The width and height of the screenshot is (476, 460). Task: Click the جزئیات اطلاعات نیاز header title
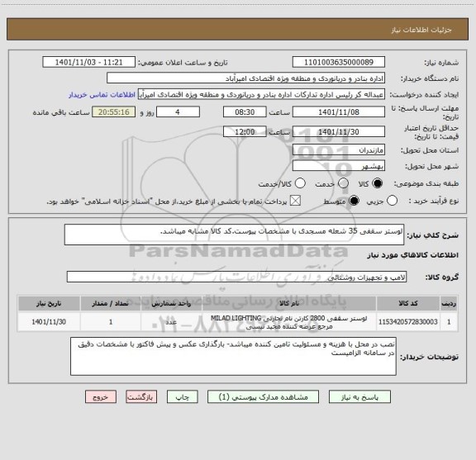[x=421, y=30]
